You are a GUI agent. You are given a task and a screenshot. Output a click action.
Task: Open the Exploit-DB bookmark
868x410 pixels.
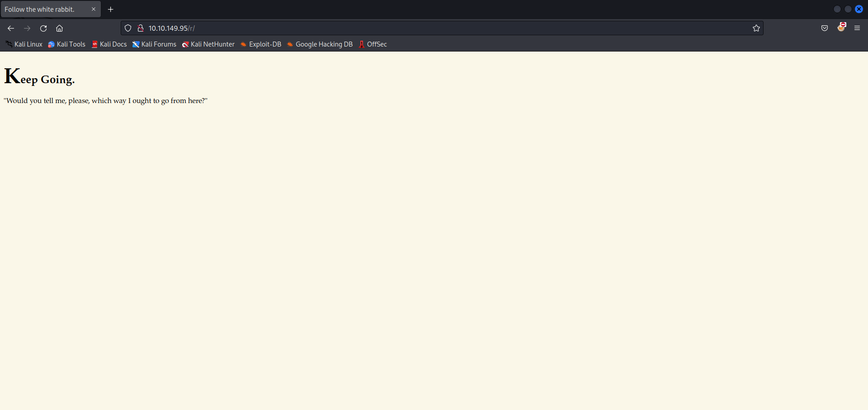coord(261,44)
